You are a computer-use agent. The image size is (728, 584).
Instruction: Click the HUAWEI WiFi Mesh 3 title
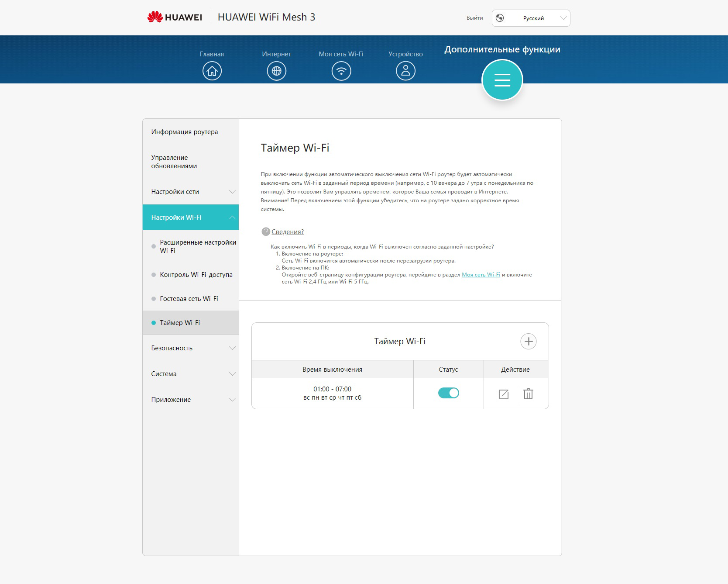[266, 17]
